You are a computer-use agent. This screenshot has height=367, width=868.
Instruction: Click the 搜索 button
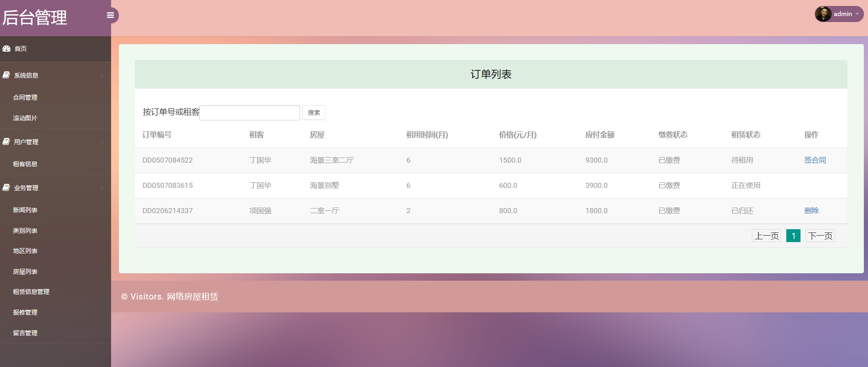[314, 113]
